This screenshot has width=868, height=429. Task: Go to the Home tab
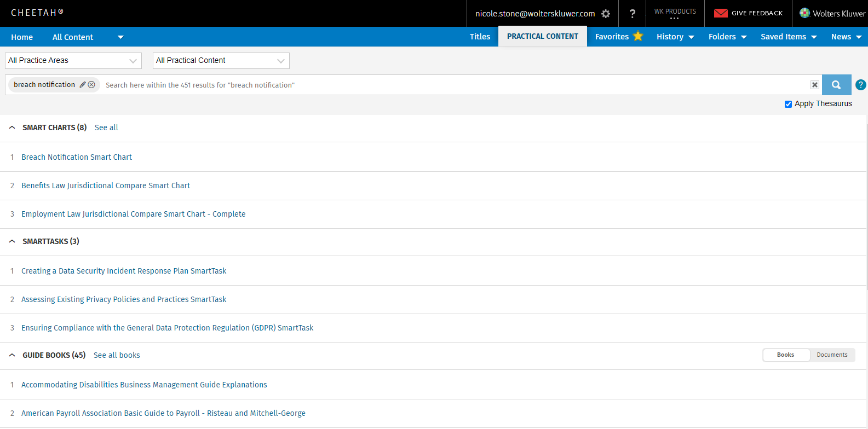[x=22, y=37]
